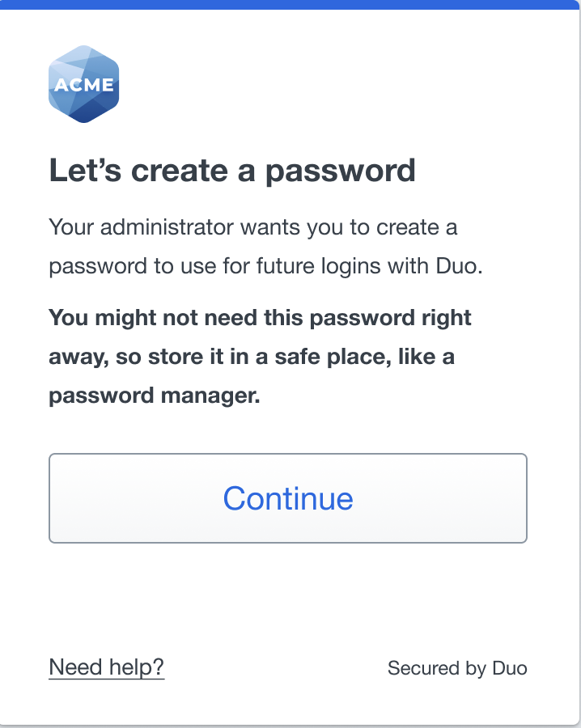Click the white ACME lettering inside the logo
This screenshot has height=728, width=581.
83,86
